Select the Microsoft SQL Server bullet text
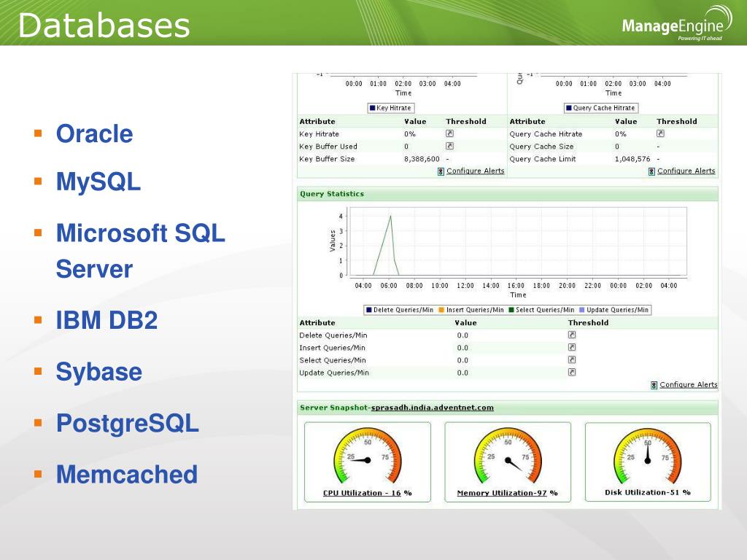 (141, 251)
